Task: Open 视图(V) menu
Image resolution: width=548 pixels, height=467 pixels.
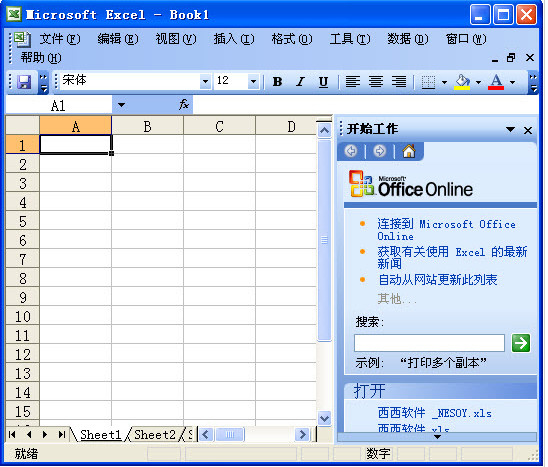Action: [x=176, y=39]
